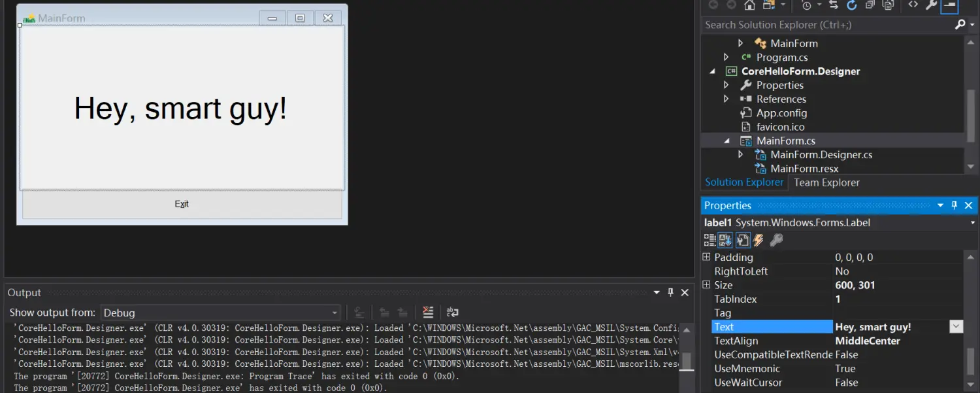Open the Pending Changes Filter clock icon

pos(807,5)
